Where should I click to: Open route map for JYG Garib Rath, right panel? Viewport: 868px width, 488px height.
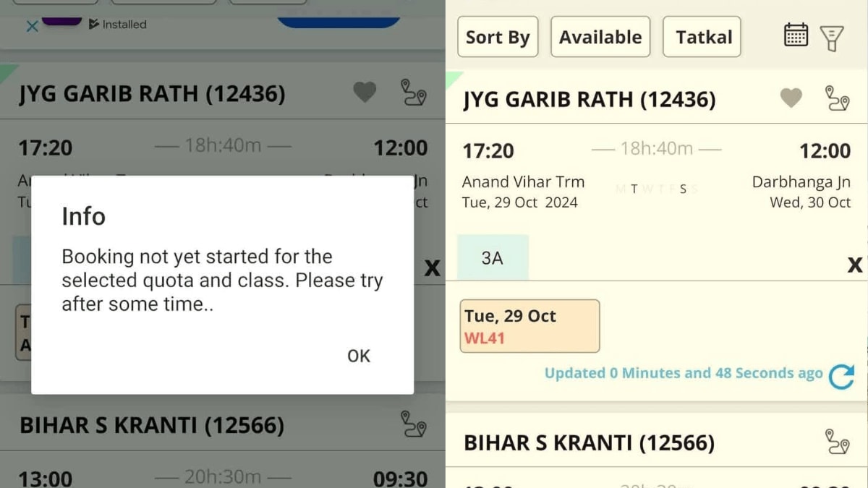(837, 98)
